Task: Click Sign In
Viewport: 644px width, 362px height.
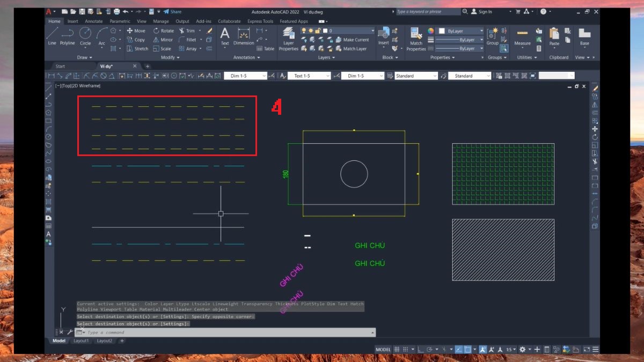Action: tap(482, 11)
